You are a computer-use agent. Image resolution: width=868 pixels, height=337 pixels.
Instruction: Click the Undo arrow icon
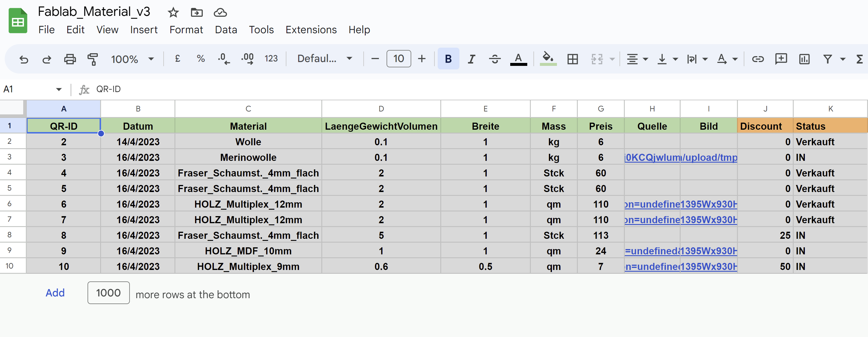point(23,59)
